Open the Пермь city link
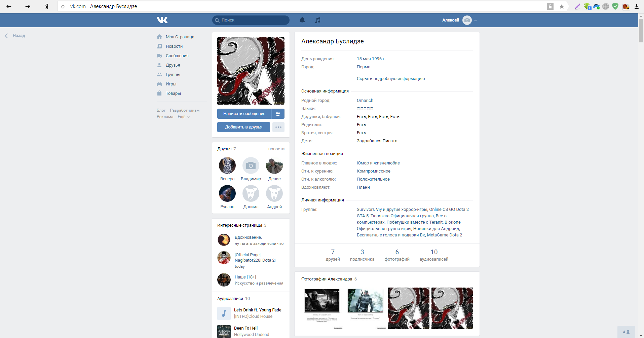644x338 pixels. coord(364,67)
